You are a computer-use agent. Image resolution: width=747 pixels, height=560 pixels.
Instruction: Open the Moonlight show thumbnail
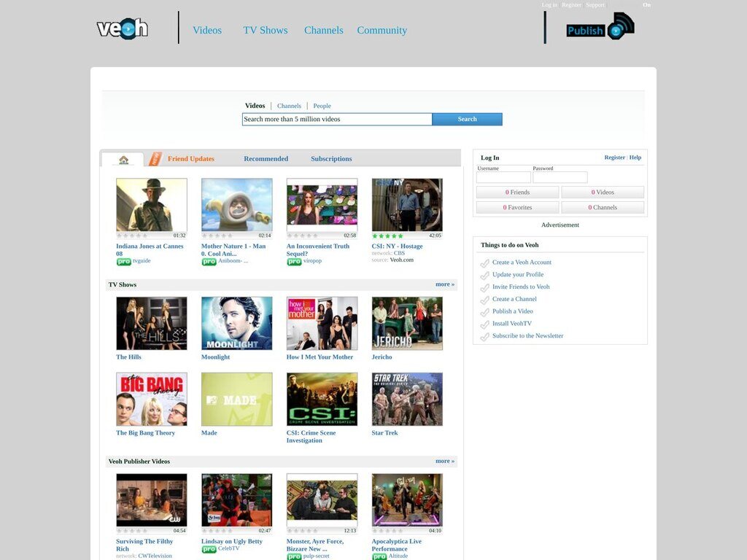(x=237, y=323)
